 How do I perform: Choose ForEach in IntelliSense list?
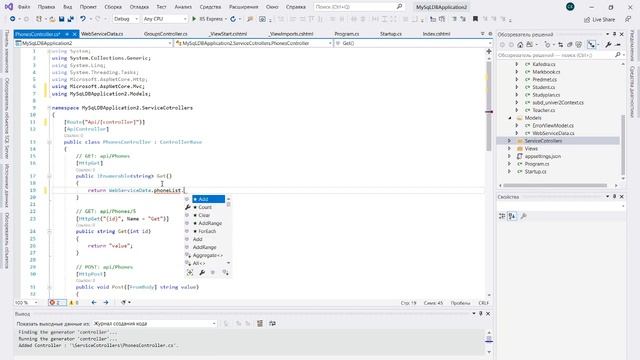(207, 231)
